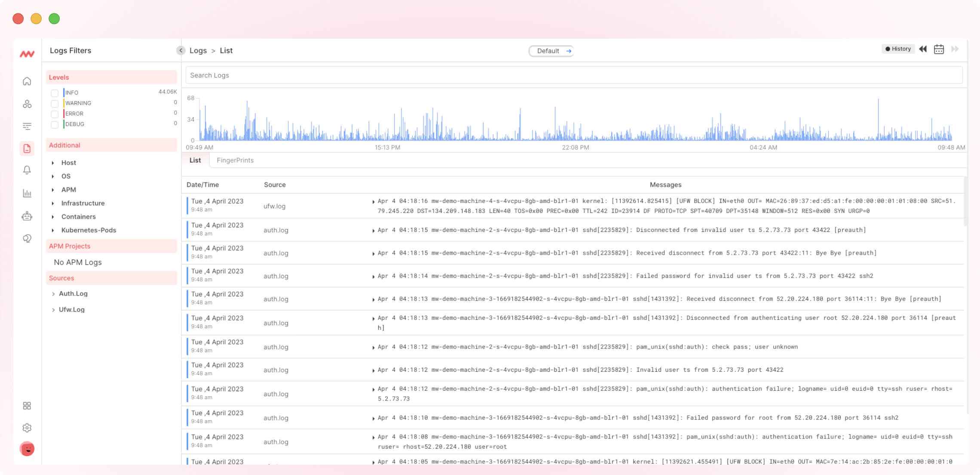Select the Dashboards chart icon in the sidebar

[x=27, y=194]
